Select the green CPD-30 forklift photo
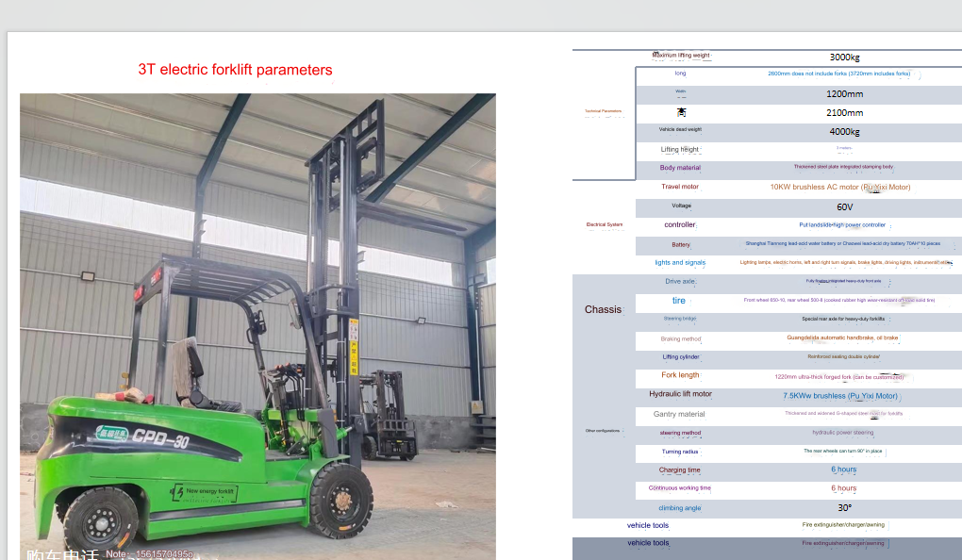 click(x=257, y=326)
